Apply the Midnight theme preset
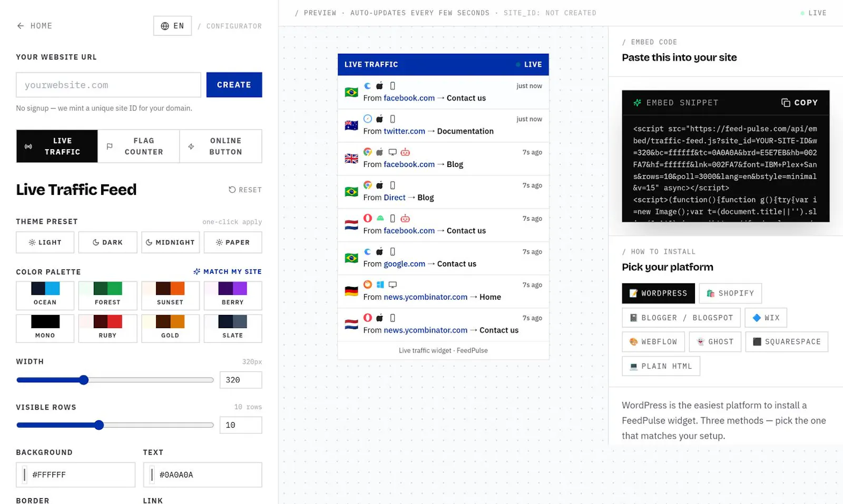This screenshot has width=843, height=504. 170,242
